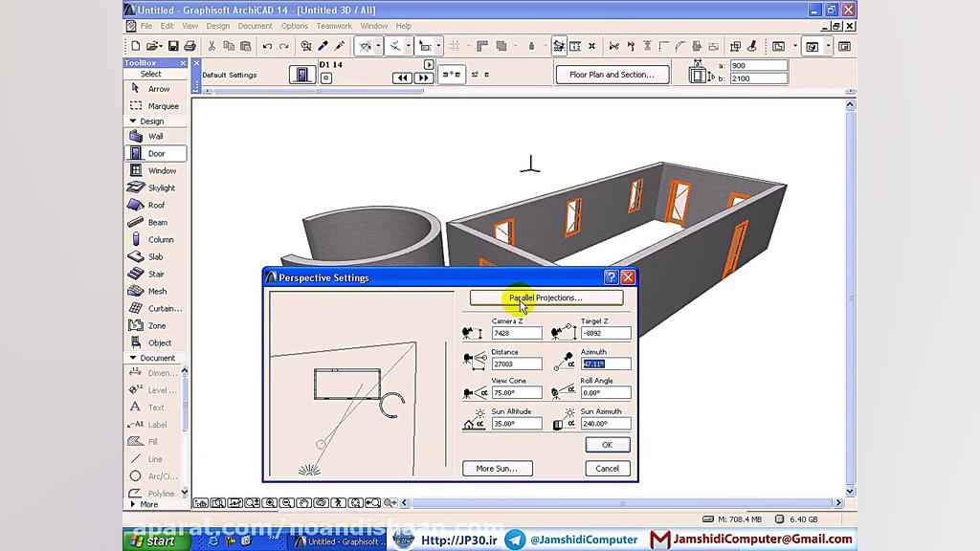
Task: Select the Roof tool
Action: [x=155, y=205]
